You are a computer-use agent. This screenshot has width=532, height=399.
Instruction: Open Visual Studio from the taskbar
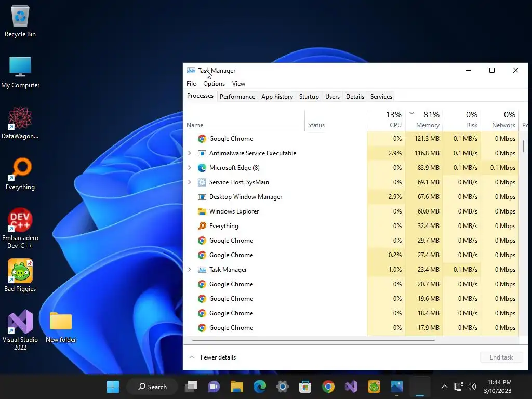coord(351,387)
